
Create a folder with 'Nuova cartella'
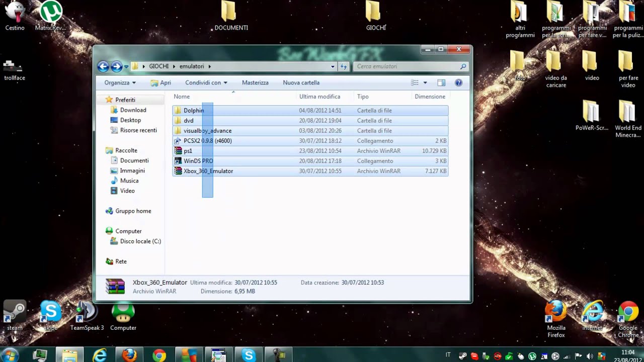(x=301, y=82)
